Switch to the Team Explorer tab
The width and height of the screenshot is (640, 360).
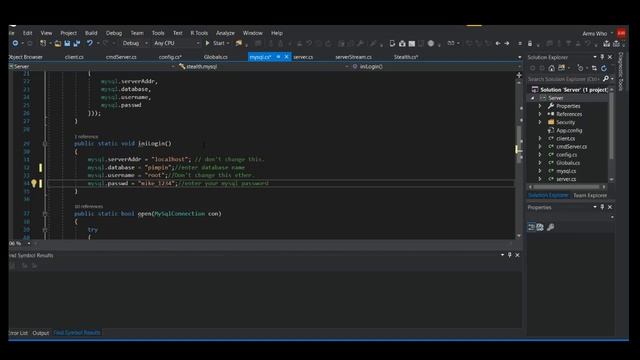point(590,196)
